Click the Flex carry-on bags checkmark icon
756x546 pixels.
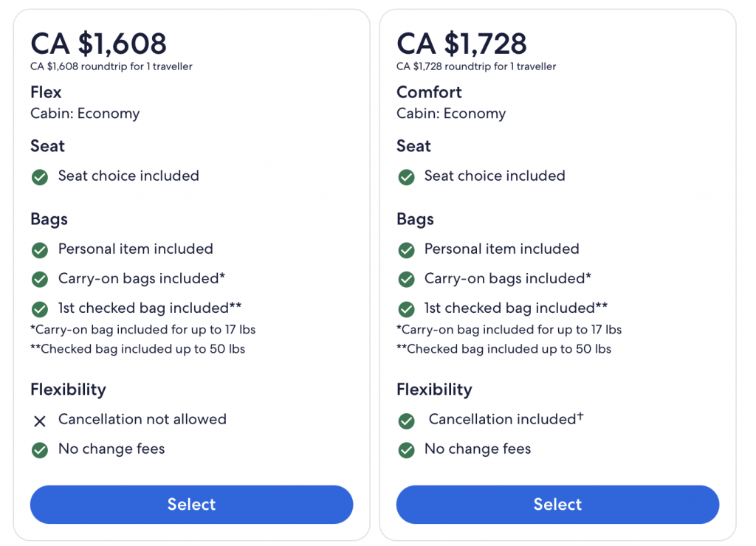coord(40,280)
